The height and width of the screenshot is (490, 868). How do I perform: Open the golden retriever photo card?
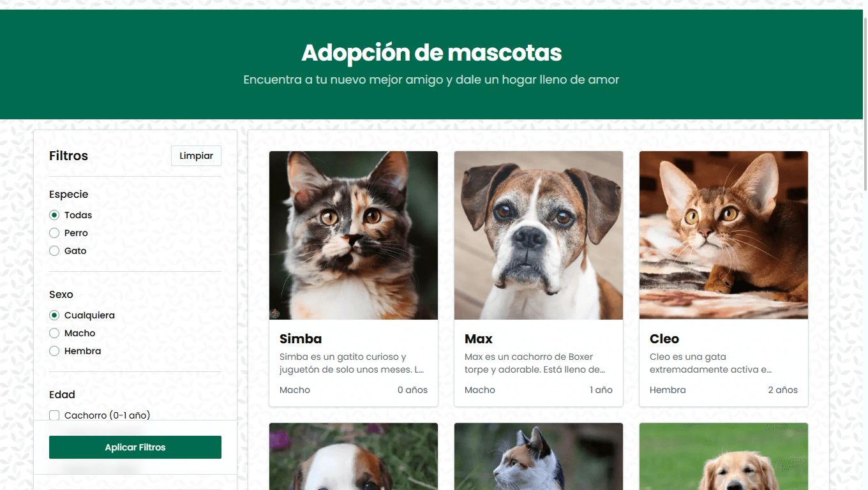tap(724, 457)
